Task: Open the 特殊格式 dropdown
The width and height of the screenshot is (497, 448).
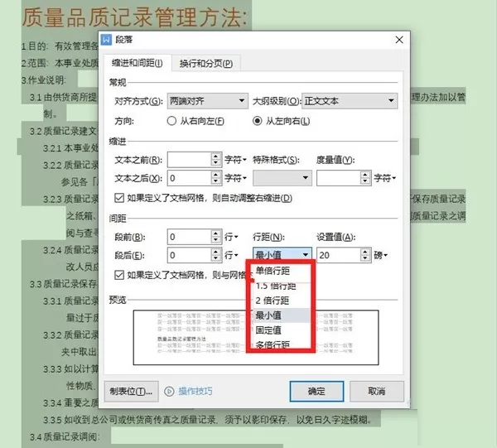Action: tap(282, 178)
